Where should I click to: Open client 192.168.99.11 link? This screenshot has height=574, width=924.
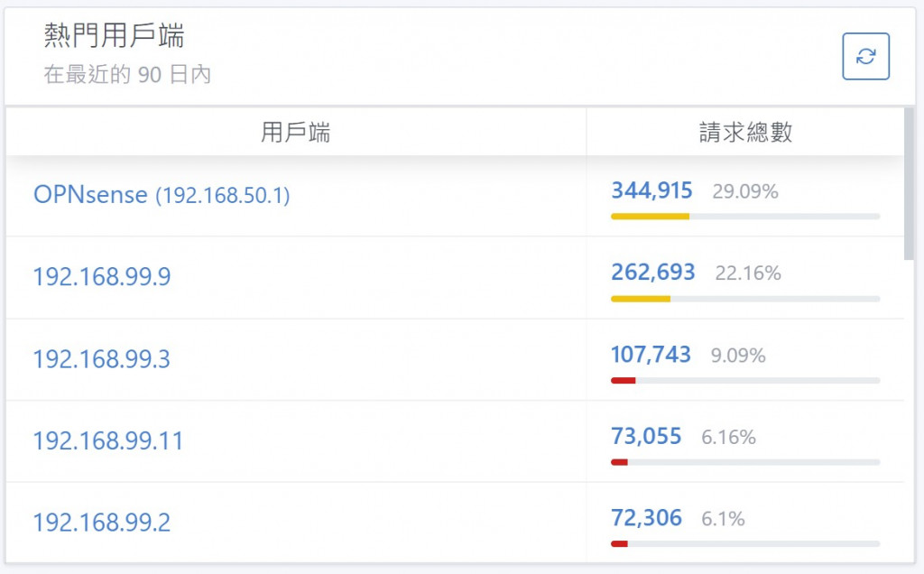pyautogui.click(x=108, y=440)
